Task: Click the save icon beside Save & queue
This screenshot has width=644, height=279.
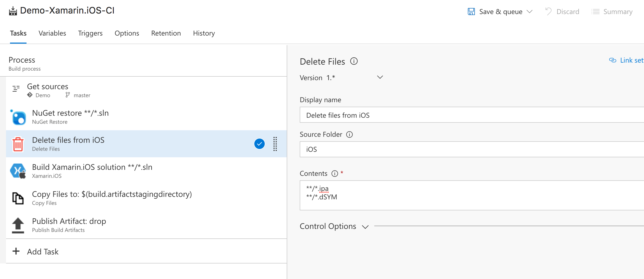Action: point(471,11)
